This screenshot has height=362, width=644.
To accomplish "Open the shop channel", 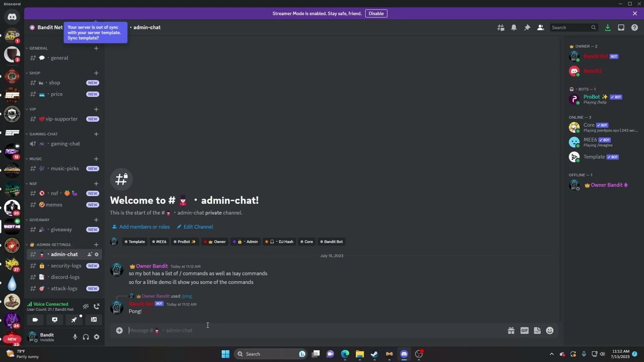I will (64, 82).
